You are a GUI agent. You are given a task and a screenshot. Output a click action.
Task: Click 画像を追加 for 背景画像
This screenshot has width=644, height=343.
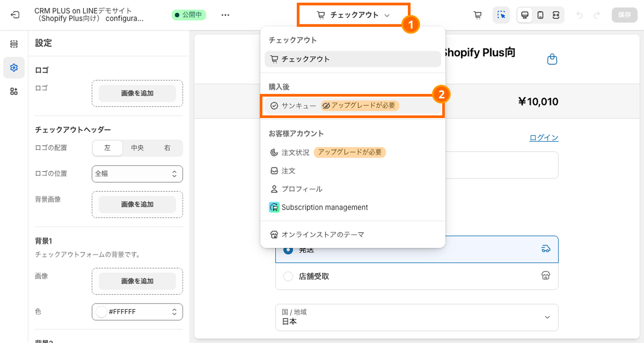pos(137,204)
